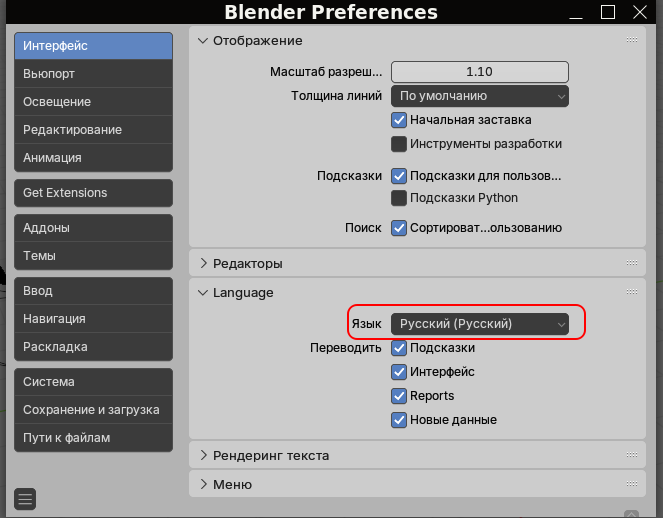The width and height of the screenshot is (663, 518).
Task: Open the hamburger menu for saving preferences
Action: pyautogui.click(x=25, y=498)
